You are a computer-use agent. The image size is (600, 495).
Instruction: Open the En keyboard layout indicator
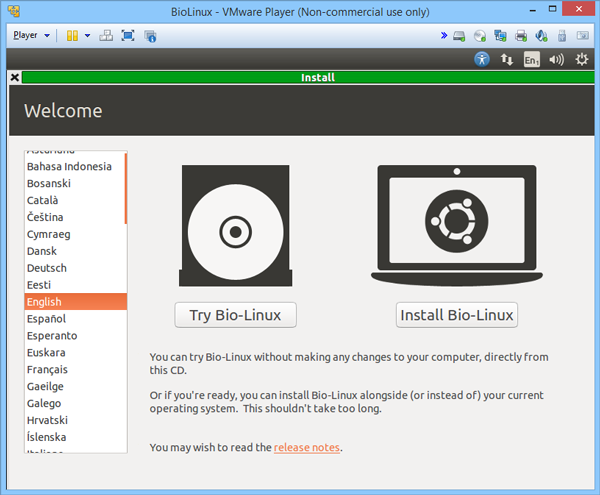(x=532, y=60)
